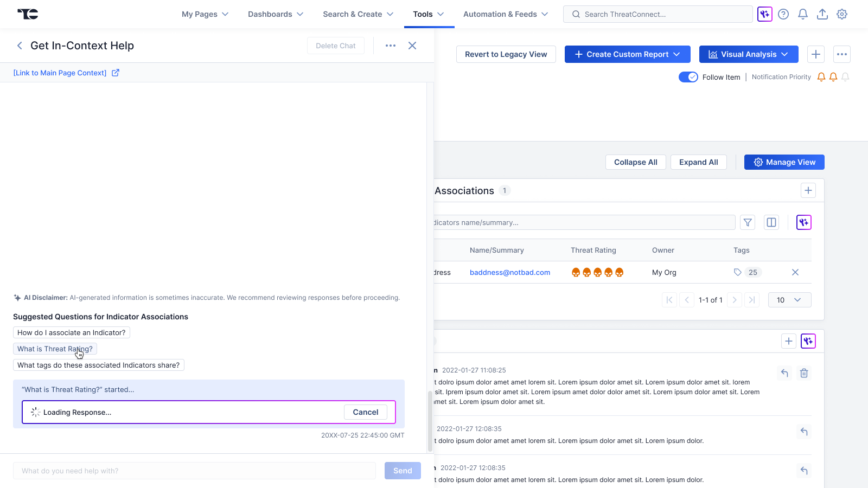Toggle the Follow Item switch

(x=688, y=77)
